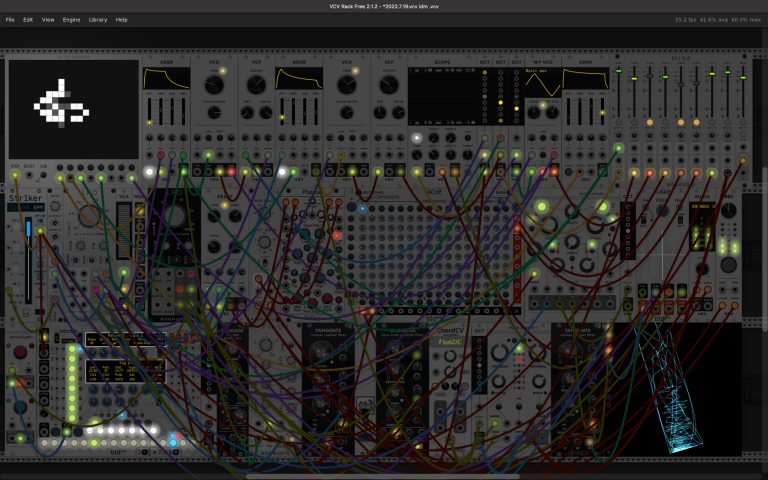This screenshot has width=768, height=480.
Task: Click the pink knob on the Bernoulli gate module
Action: click(x=20, y=352)
